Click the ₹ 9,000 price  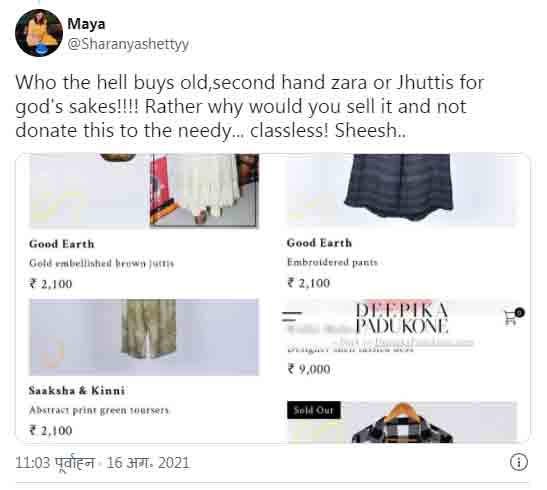[x=309, y=369]
